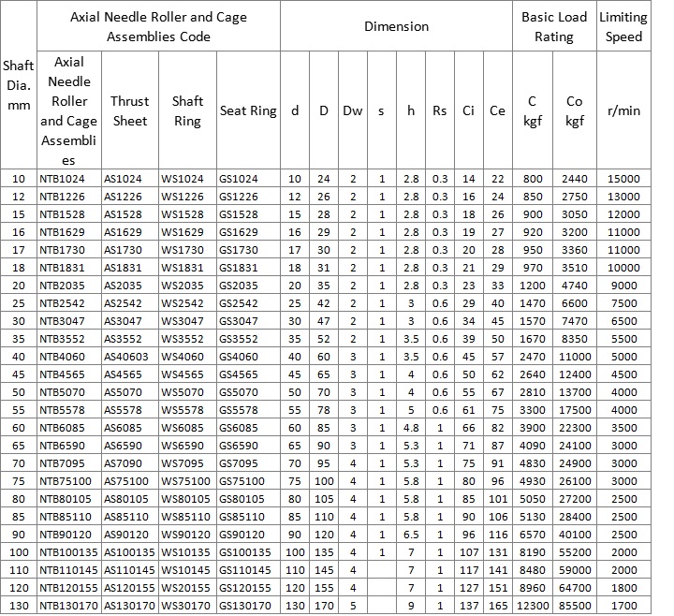
Task: Select the Ci column header
Action: (468, 110)
